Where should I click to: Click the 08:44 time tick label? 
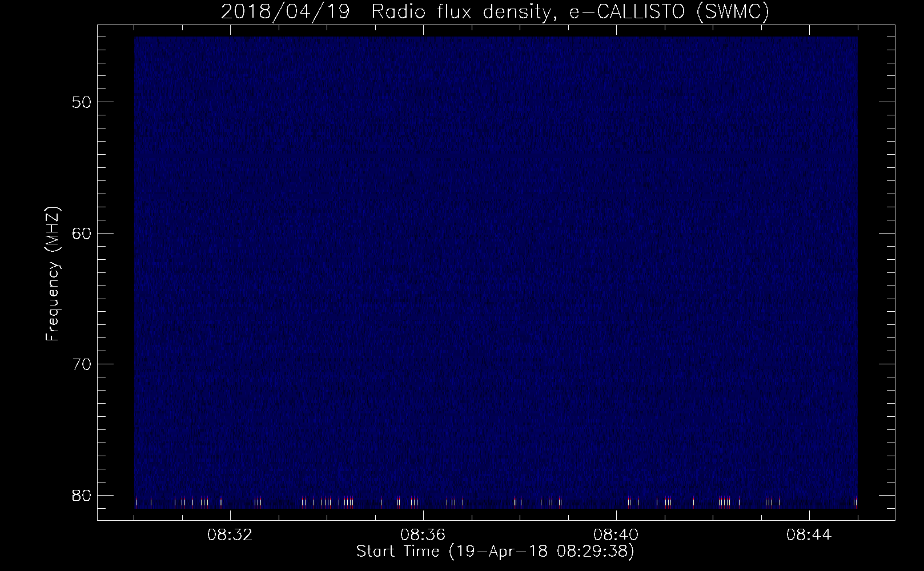click(x=809, y=535)
